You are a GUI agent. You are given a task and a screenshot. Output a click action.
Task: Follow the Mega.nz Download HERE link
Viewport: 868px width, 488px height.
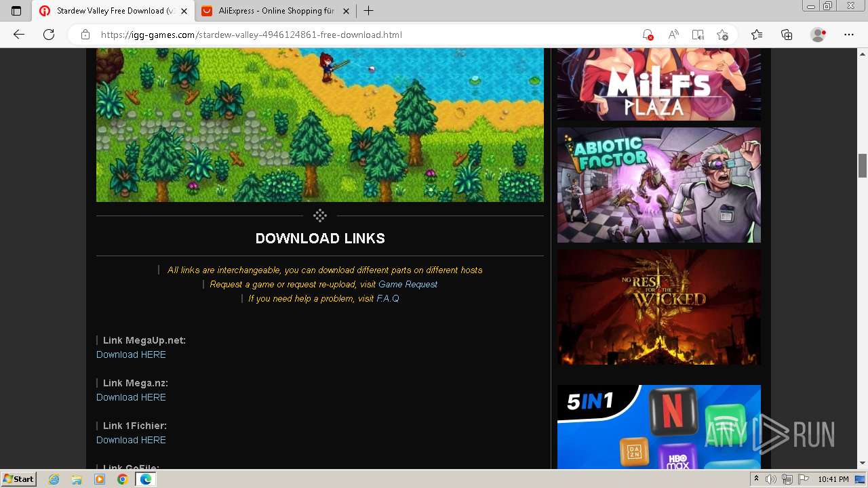131,397
